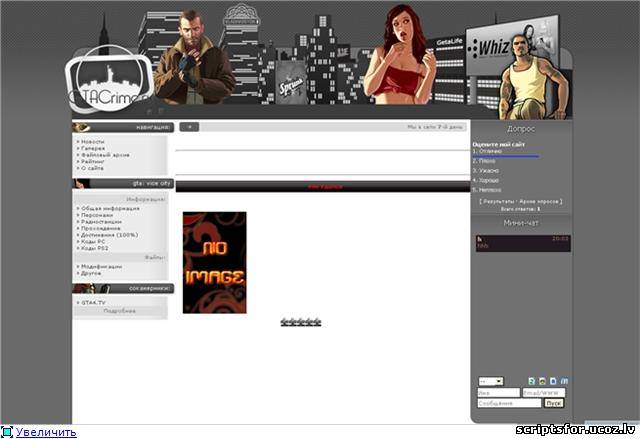Click the No Image thumbnail
This screenshot has height=439, width=640.
click(x=215, y=263)
